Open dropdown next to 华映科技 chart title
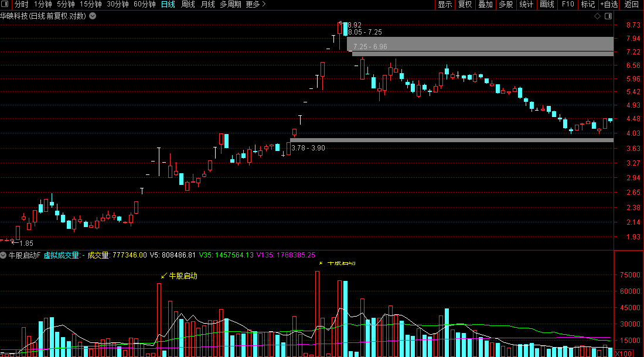 [x=93, y=16]
